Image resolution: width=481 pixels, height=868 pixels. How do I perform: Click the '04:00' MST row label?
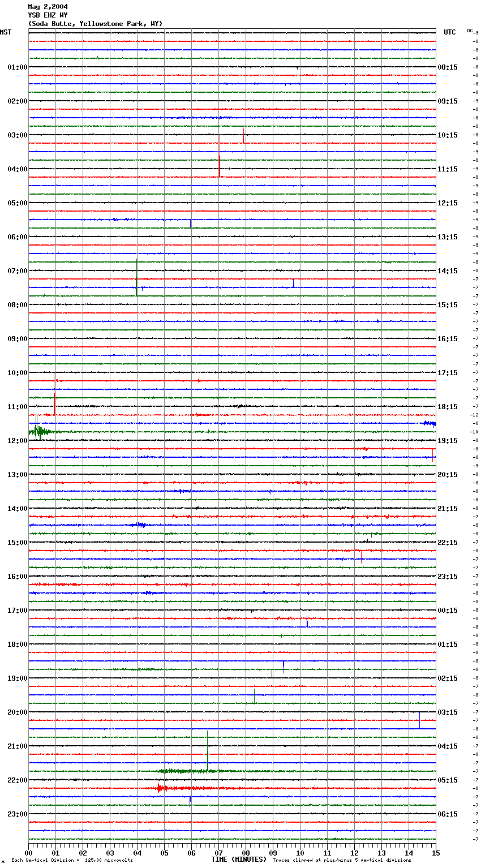coord(18,169)
